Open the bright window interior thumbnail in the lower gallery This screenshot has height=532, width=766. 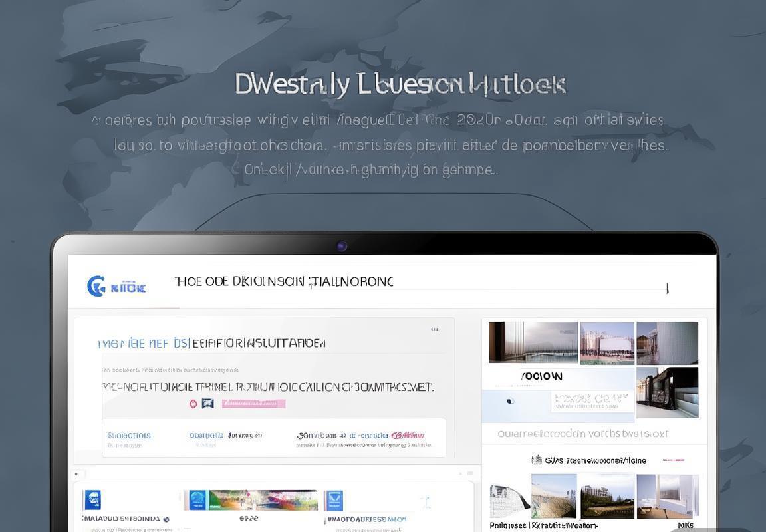click(x=668, y=496)
